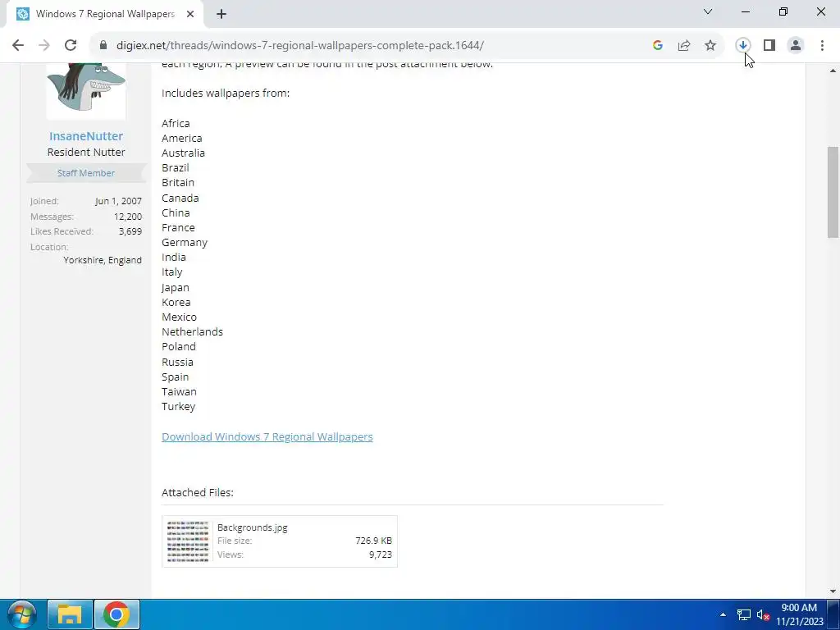Open the taskbar clock and date
This screenshot has width=840, height=630.
(799, 614)
